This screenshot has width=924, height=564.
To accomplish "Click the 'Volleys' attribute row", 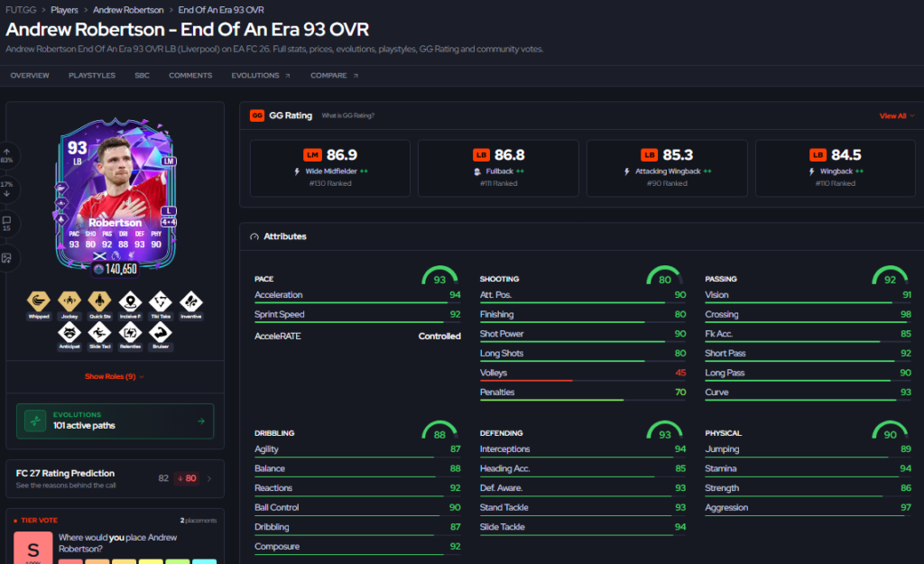I will click(583, 373).
